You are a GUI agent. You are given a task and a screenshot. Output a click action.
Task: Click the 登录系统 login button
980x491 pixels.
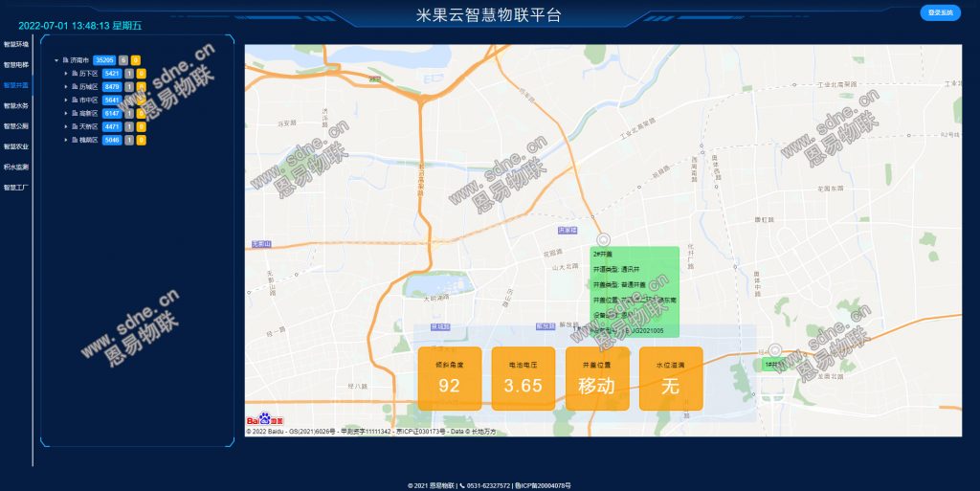click(x=939, y=12)
